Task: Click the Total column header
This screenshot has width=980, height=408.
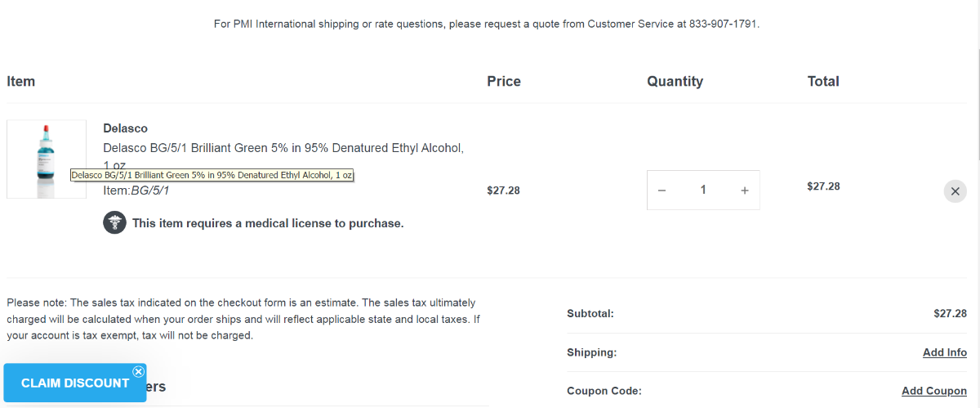Action: (x=822, y=81)
